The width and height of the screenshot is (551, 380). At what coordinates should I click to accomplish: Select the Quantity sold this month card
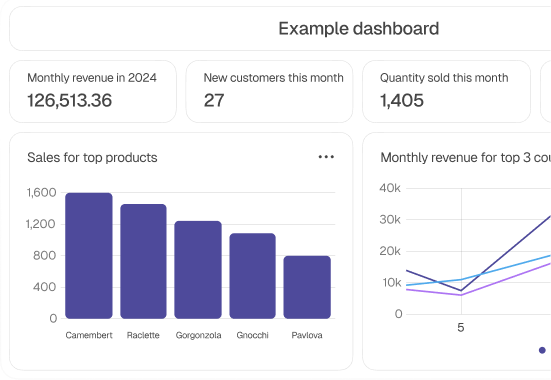click(446, 92)
